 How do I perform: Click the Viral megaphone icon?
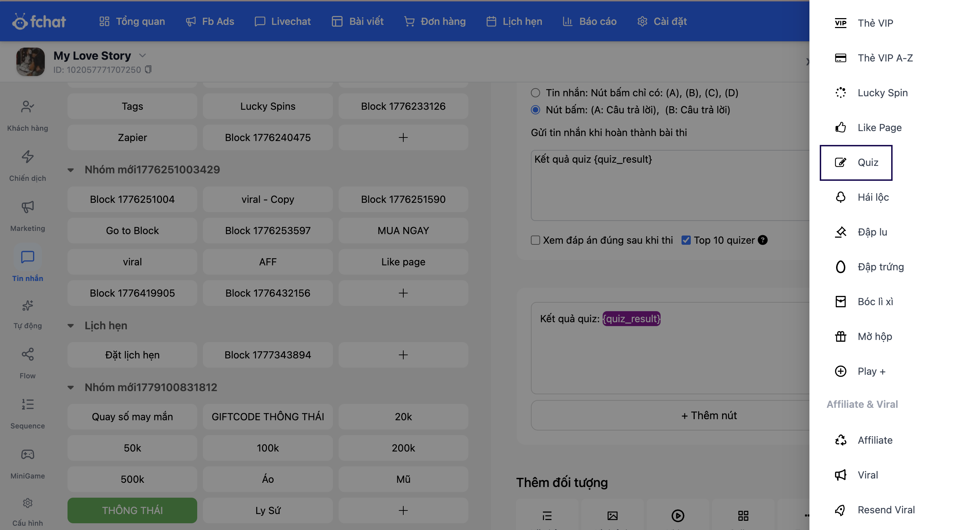pos(840,475)
